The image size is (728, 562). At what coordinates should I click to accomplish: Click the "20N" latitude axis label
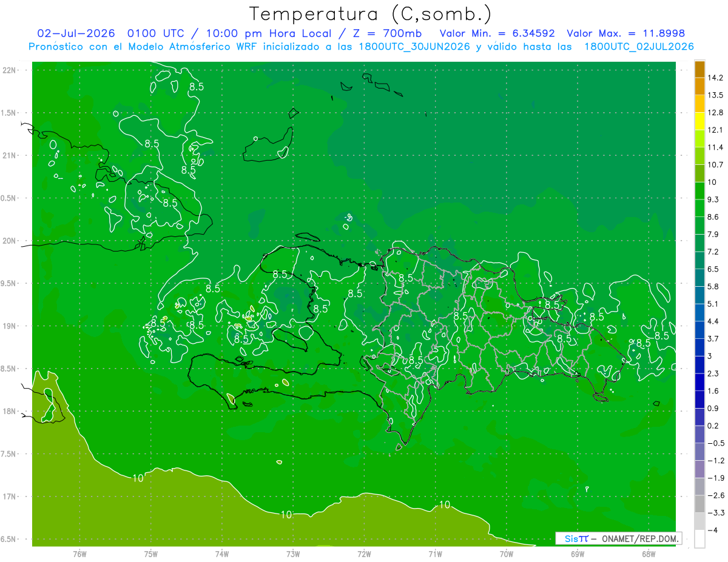click(10, 241)
